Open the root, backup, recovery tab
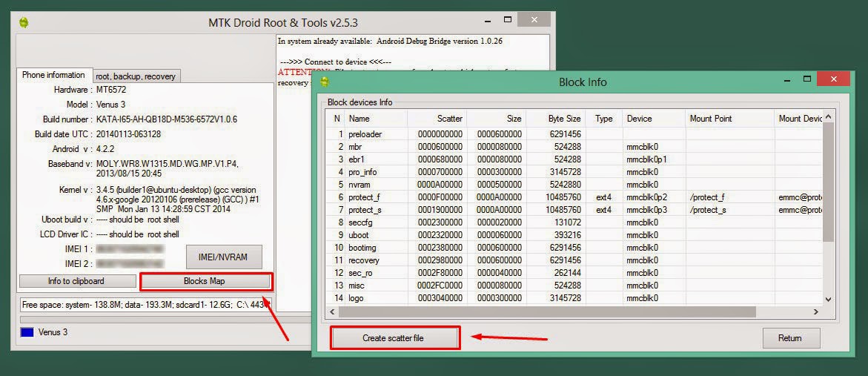868x376 pixels. coord(136,76)
